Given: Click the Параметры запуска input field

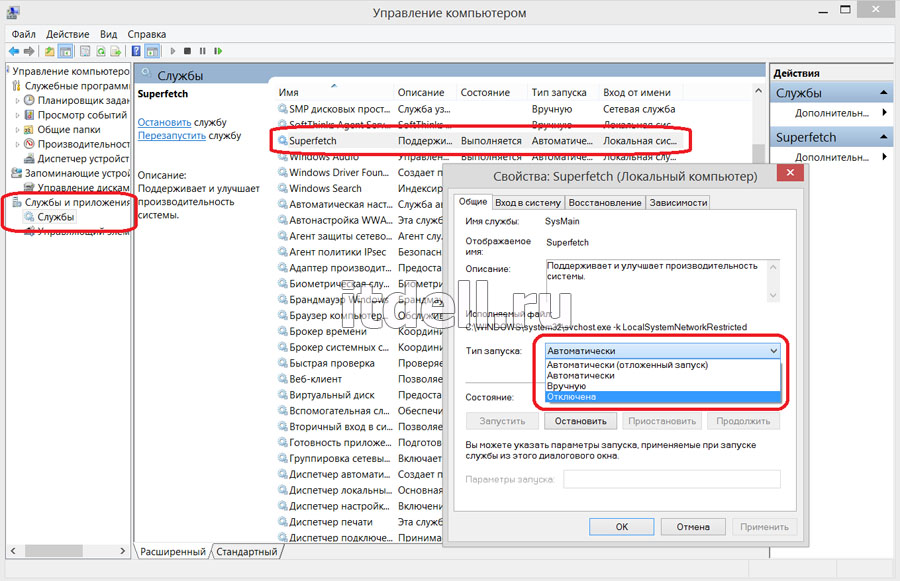Looking at the screenshot, I should (x=672, y=479).
